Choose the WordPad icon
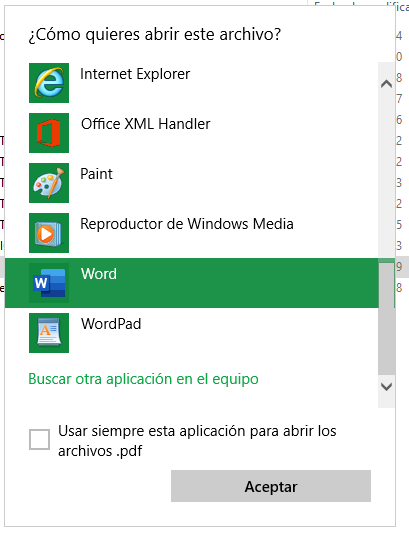Screen dimensions: 409x535 tap(49, 333)
